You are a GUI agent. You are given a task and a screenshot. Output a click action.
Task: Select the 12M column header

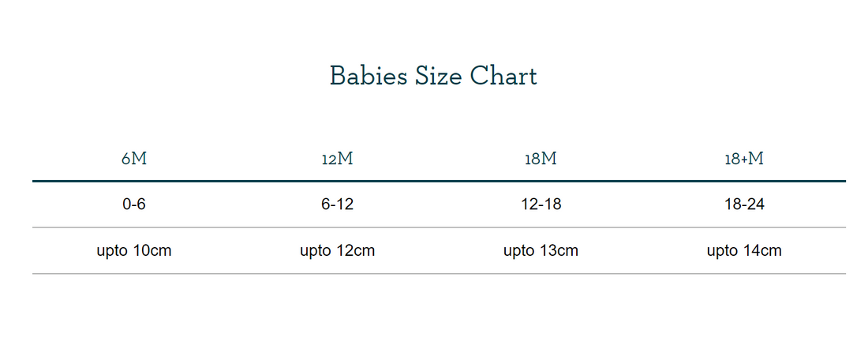(x=337, y=159)
